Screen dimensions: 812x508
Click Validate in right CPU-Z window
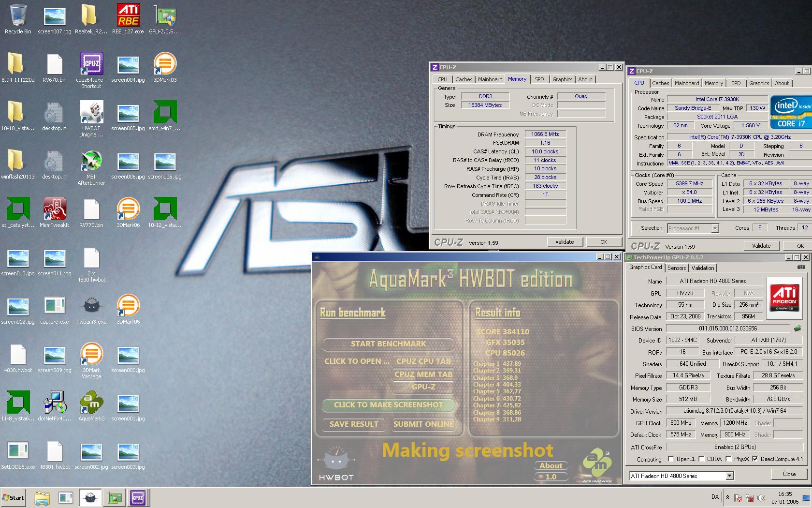pyautogui.click(x=761, y=246)
